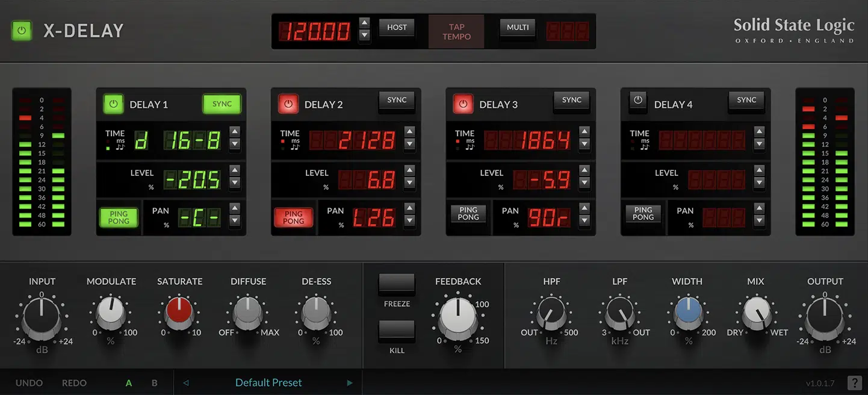Turn off Delay 1 power button
Image resolution: width=868 pixels, height=395 pixels.
(113, 104)
